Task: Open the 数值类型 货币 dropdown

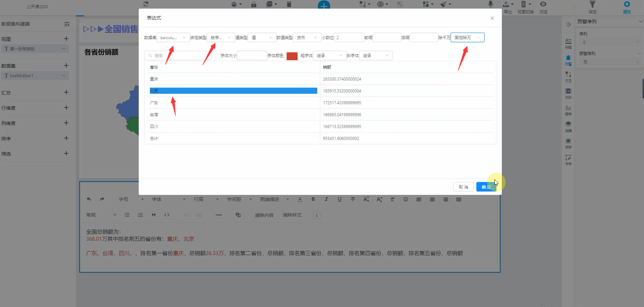Action: (307, 37)
